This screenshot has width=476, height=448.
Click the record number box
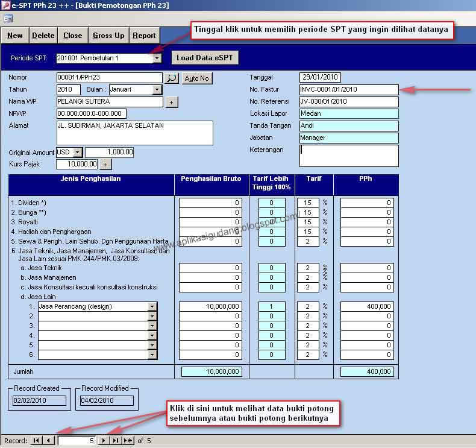77,440
